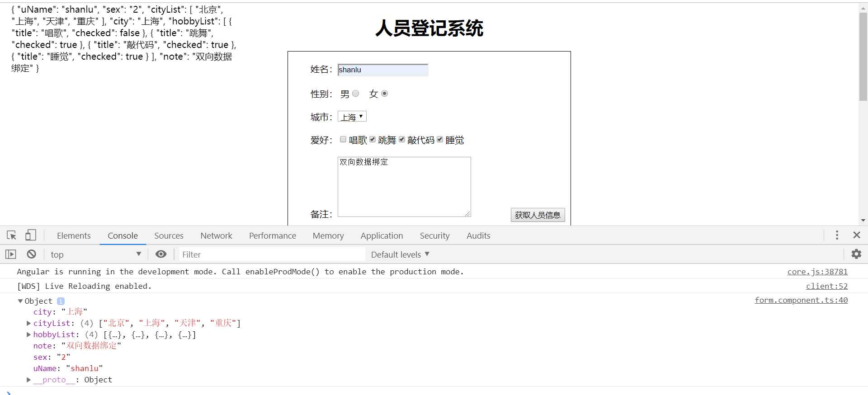The width and height of the screenshot is (868, 395).
Task: Open the core.js:38781 source link
Action: coord(817,272)
